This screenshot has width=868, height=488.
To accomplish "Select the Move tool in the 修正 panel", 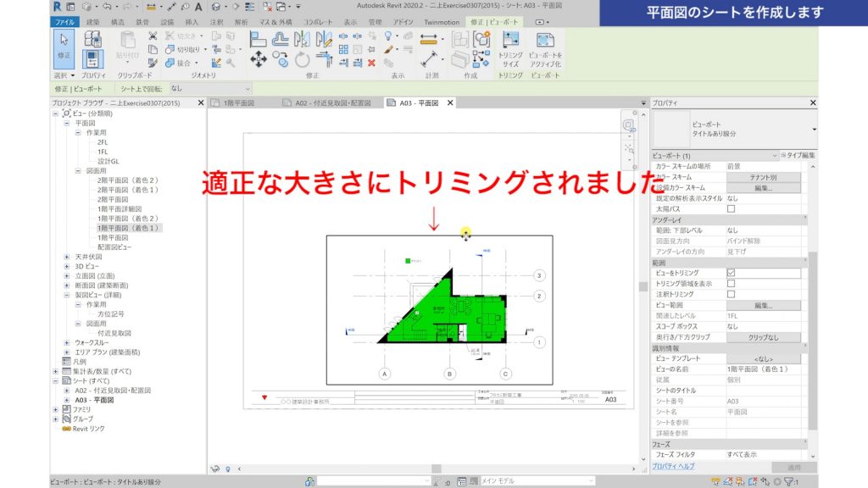I will tap(259, 58).
